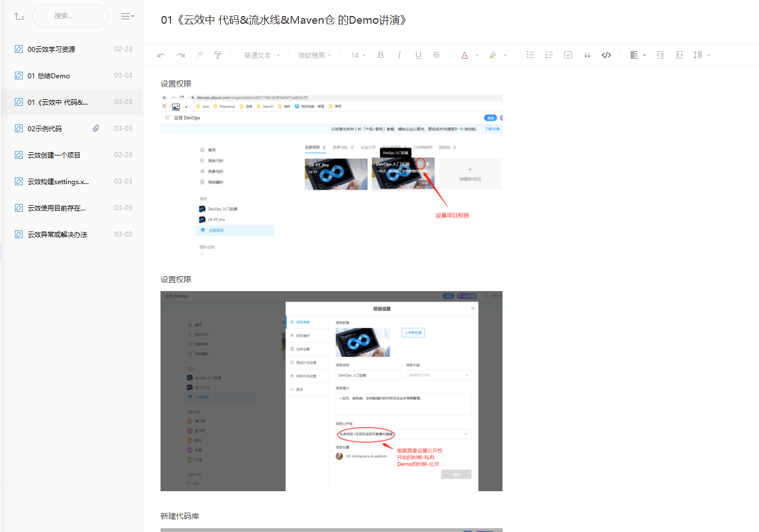Screen dimensions: 759x532
Task: Select the first embedded DevOps projects screenshot
Action: coord(332,175)
